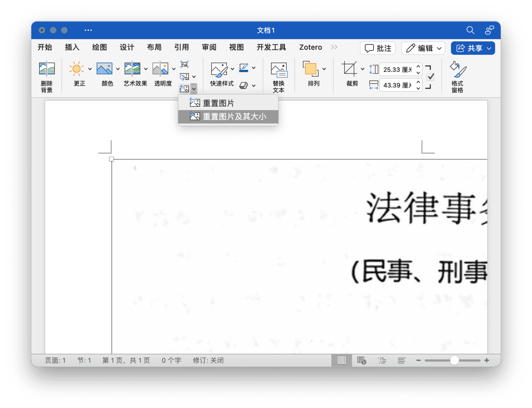Image resolution: width=532 pixels, height=408 pixels.
Task: Open the Zotero ribbon tab
Action: 310,47
